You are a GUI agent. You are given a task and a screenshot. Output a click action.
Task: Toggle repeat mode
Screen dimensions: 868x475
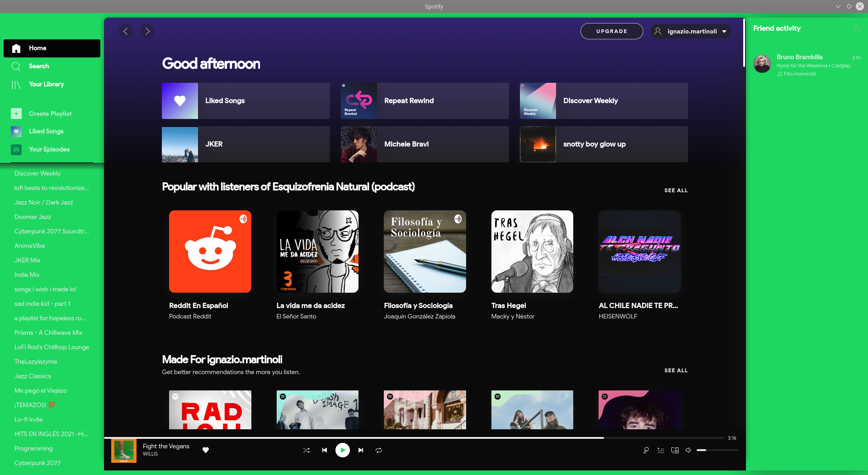tap(379, 450)
